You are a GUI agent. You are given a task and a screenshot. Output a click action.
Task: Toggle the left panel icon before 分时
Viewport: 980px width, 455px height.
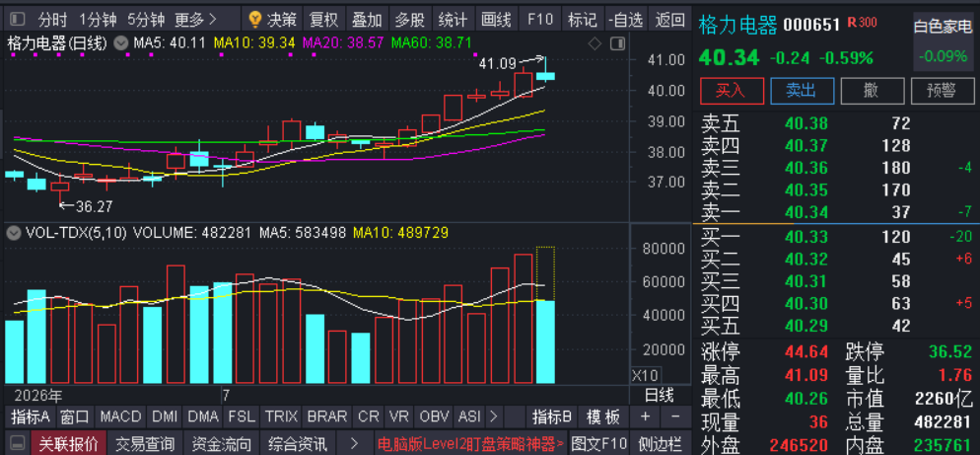pos(18,20)
